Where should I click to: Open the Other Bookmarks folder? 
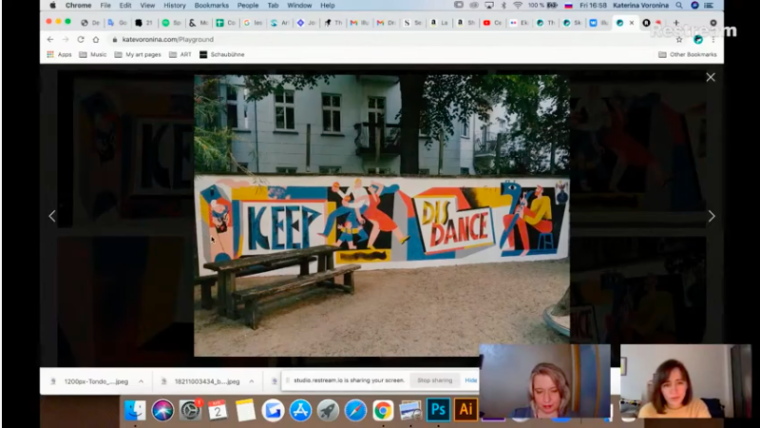point(689,54)
